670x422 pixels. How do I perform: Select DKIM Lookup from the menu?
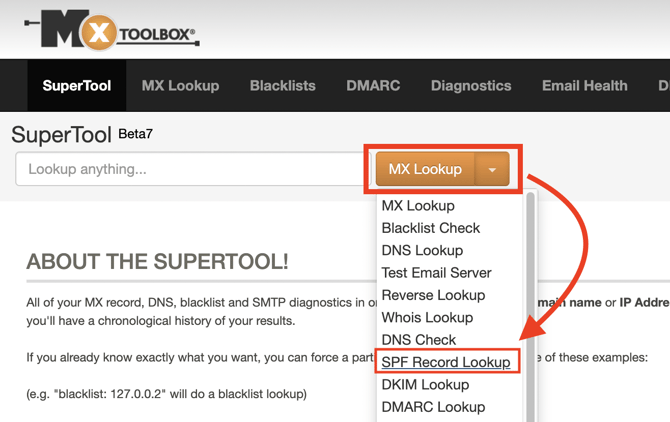tap(425, 385)
